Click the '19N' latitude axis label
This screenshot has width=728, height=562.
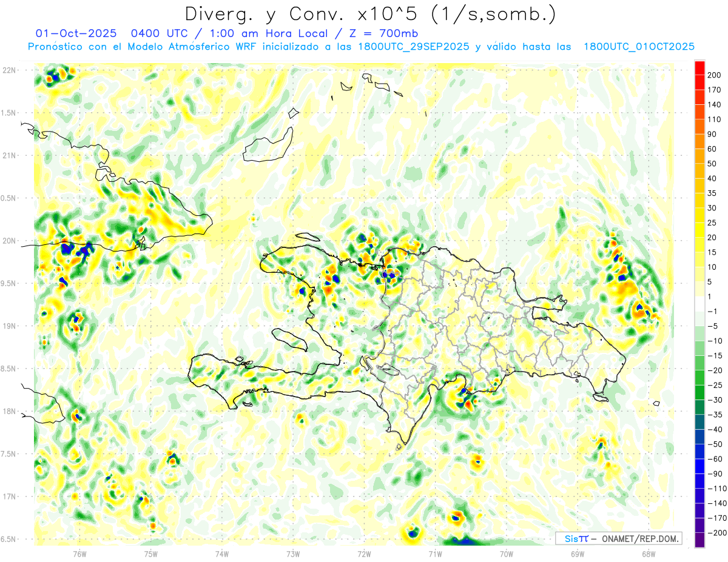(10, 326)
